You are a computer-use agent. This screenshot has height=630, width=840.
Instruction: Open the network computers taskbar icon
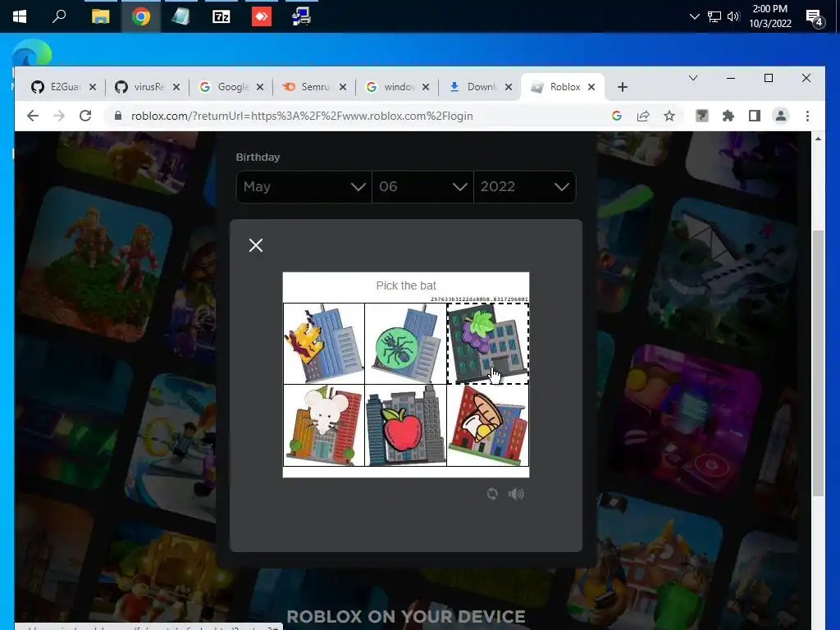point(302,16)
